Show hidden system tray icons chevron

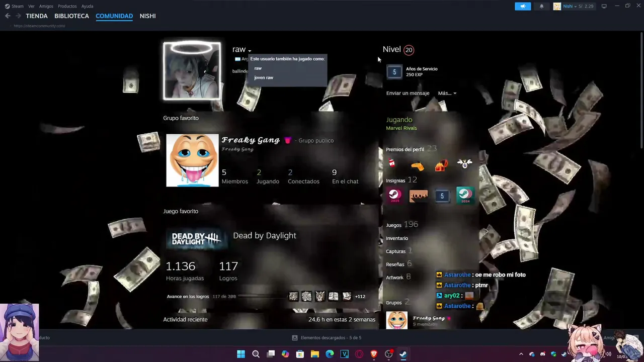pyautogui.click(x=521, y=354)
